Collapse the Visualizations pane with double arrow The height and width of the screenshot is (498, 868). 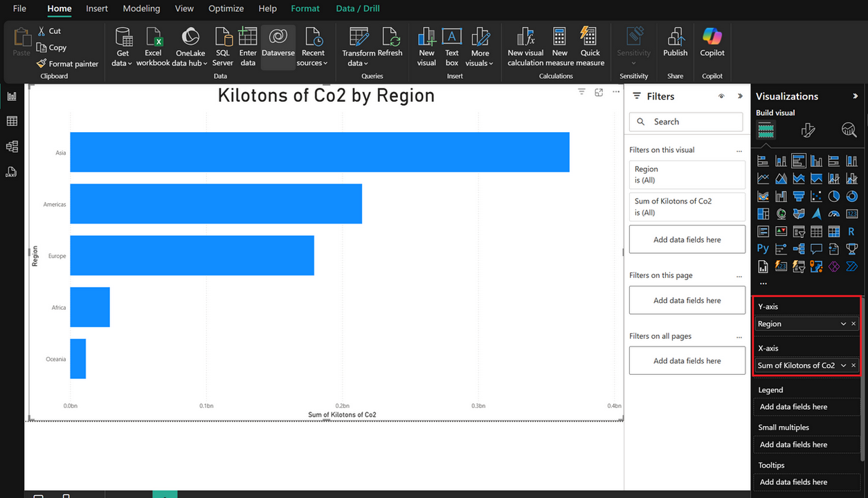coord(856,96)
